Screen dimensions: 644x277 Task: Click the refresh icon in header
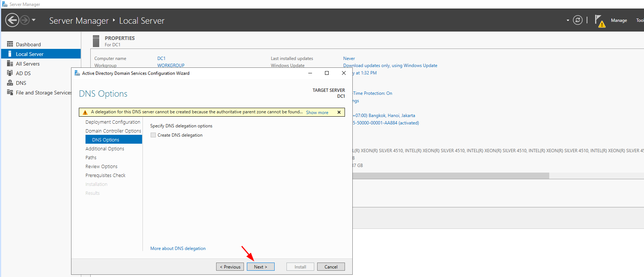[577, 20]
